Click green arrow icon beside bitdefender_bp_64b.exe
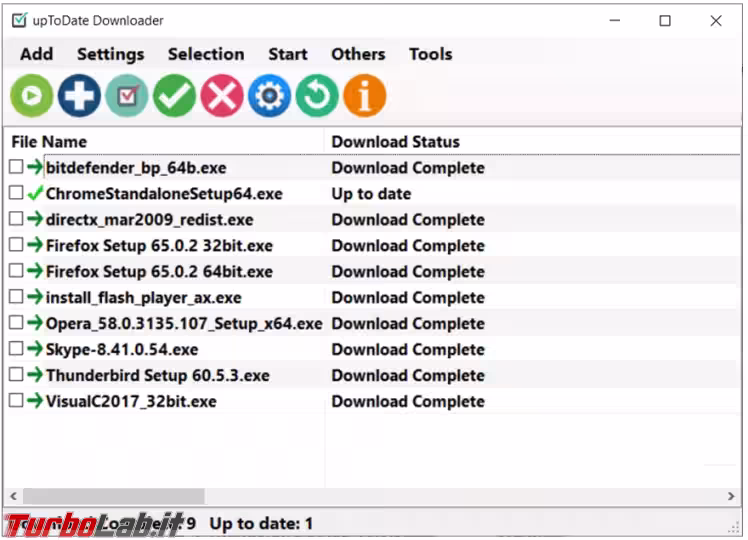This screenshot has height=540, width=748. pos(35,167)
